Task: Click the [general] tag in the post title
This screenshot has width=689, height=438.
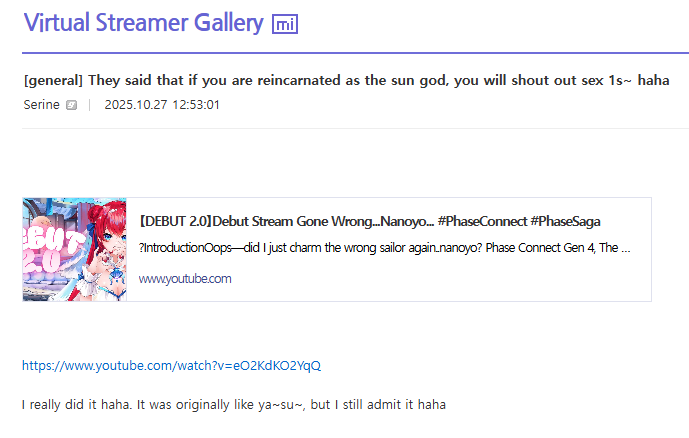Action: [x=53, y=80]
